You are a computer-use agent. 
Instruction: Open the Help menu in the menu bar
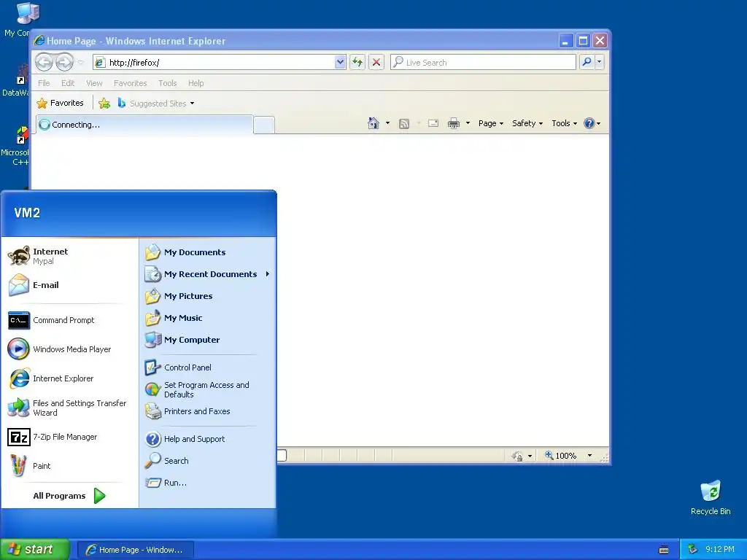point(196,83)
